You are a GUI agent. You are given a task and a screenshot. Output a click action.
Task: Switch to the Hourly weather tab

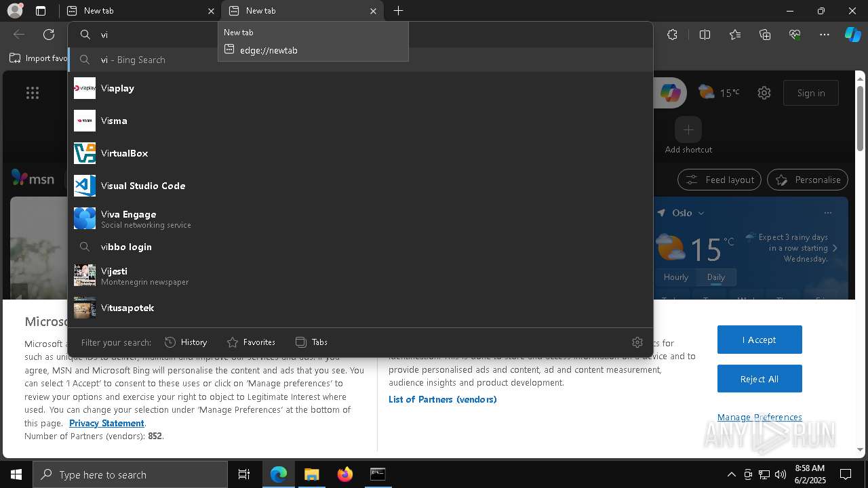coord(675,277)
